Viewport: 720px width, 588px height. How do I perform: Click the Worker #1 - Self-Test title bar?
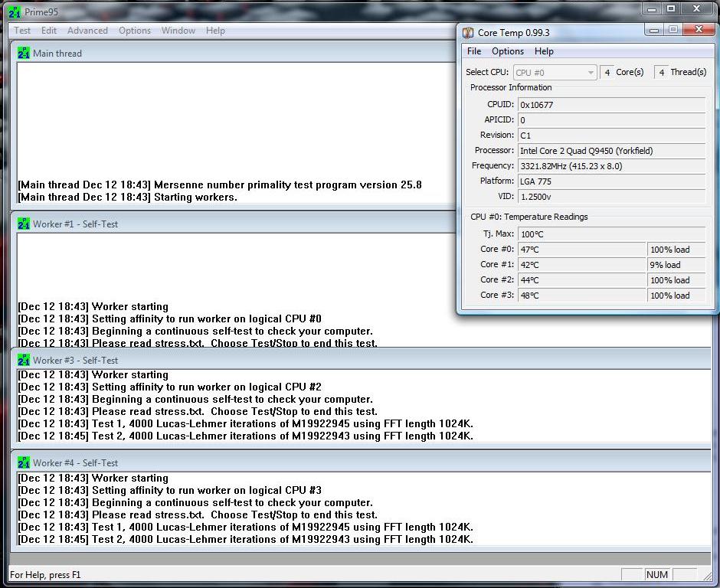coord(234,224)
